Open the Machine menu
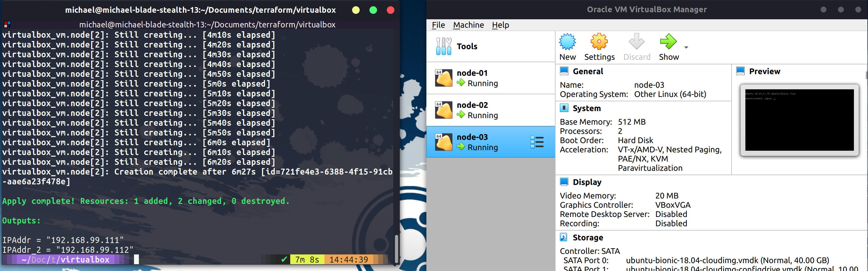868x271 pixels. pyautogui.click(x=468, y=25)
